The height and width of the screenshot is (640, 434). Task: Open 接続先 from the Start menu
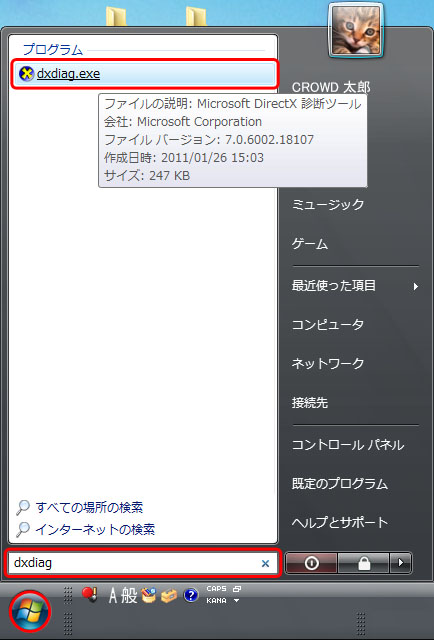pyautogui.click(x=310, y=403)
